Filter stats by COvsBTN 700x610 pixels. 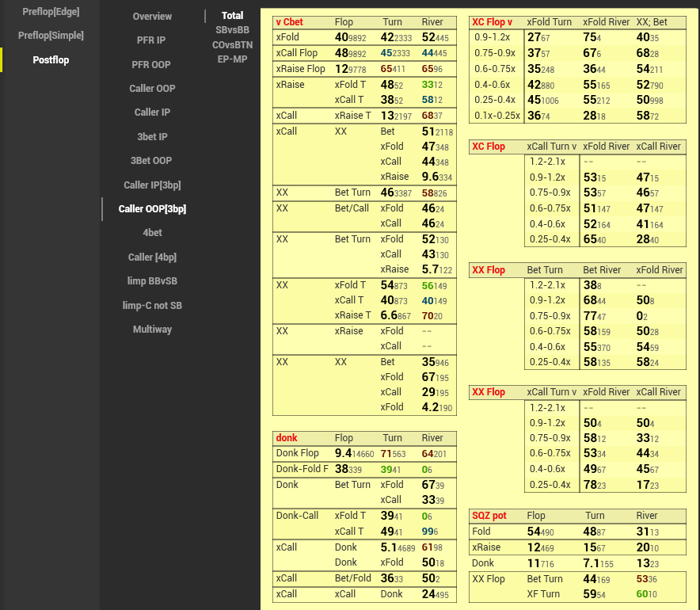click(232, 44)
